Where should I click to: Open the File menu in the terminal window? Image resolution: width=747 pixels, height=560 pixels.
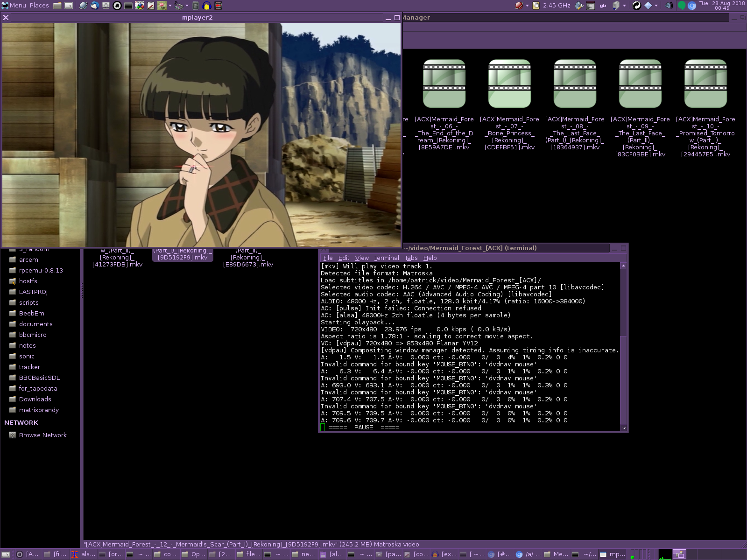tap(328, 258)
